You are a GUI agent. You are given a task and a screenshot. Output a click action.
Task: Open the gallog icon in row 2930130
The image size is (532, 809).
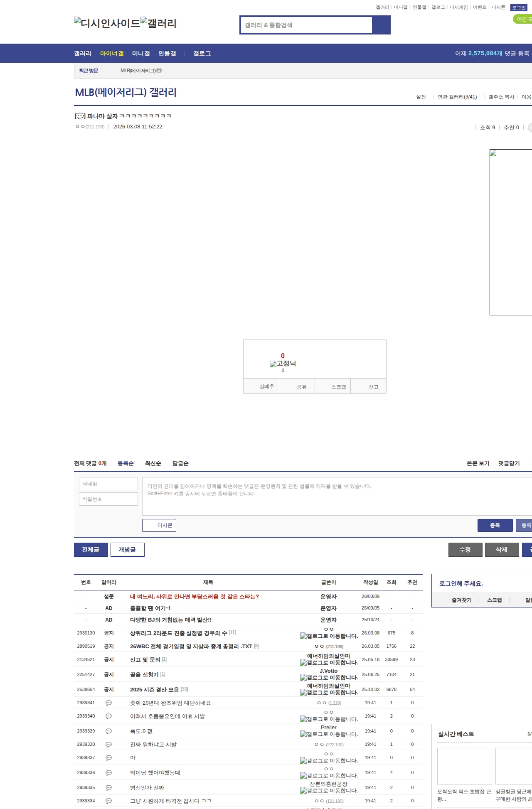coord(329,636)
